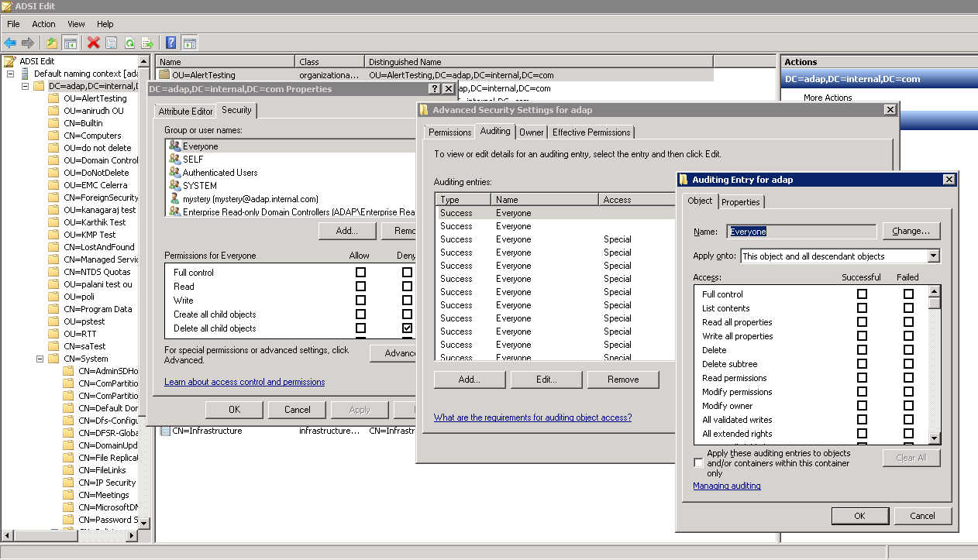The width and height of the screenshot is (978, 560).
Task: Switch to Effective Permissions tab
Action: click(591, 132)
